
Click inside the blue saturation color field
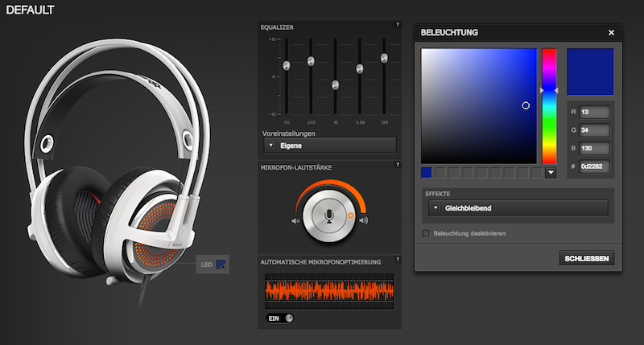click(x=478, y=105)
